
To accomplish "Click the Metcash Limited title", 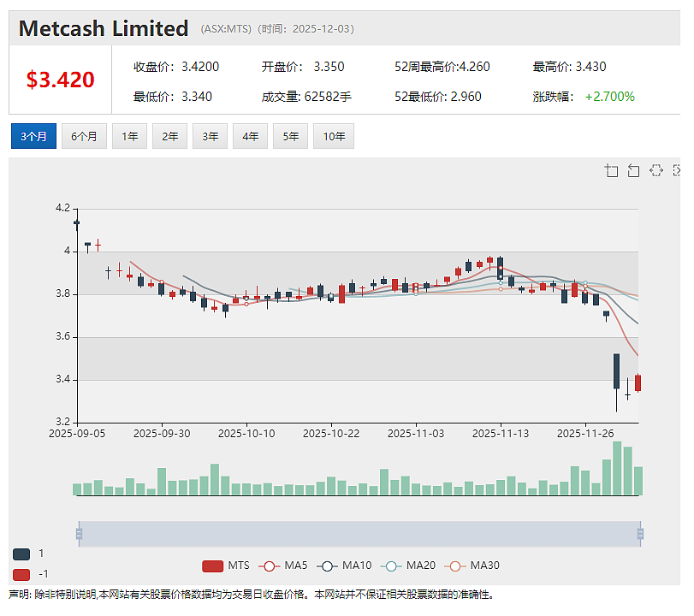I will coord(104,28).
